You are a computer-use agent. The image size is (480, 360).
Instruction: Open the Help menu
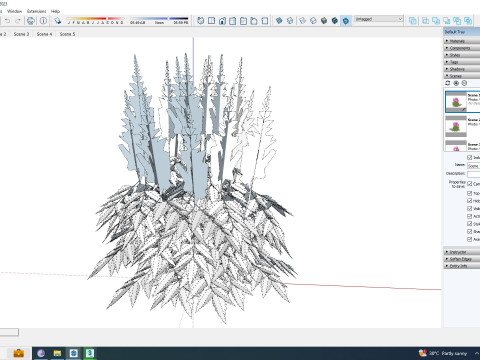[x=55, y=11]
